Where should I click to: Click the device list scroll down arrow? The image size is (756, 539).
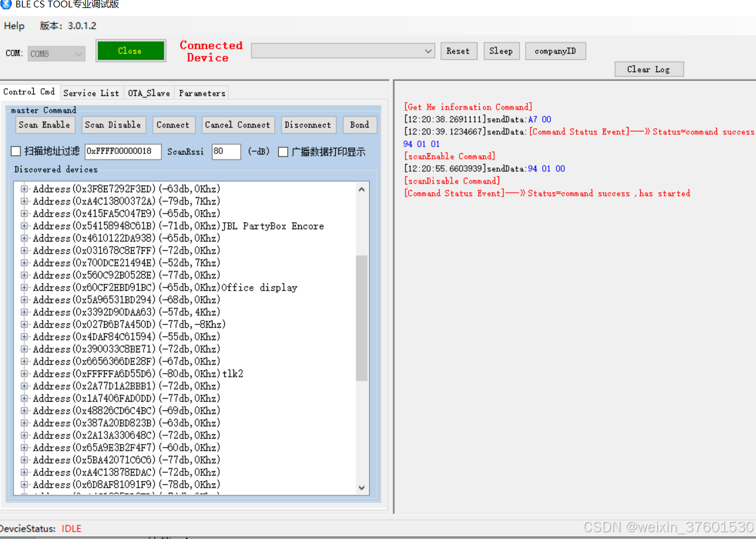pos(362,487)
